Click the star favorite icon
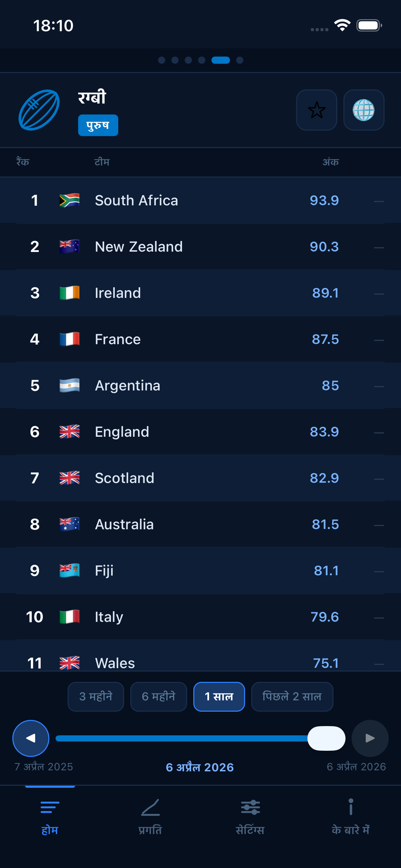The height and width of the screenshot is (868, 401). point(316,110)
